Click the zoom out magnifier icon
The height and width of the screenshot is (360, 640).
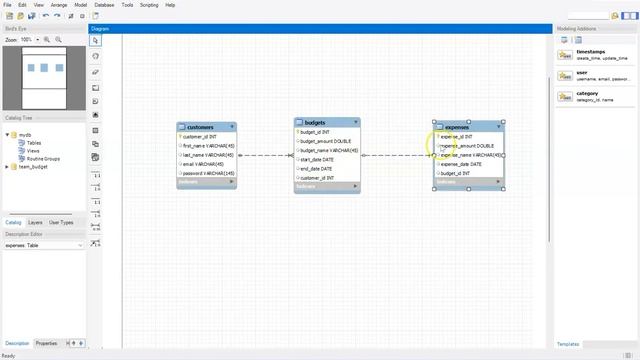point(58,40)
